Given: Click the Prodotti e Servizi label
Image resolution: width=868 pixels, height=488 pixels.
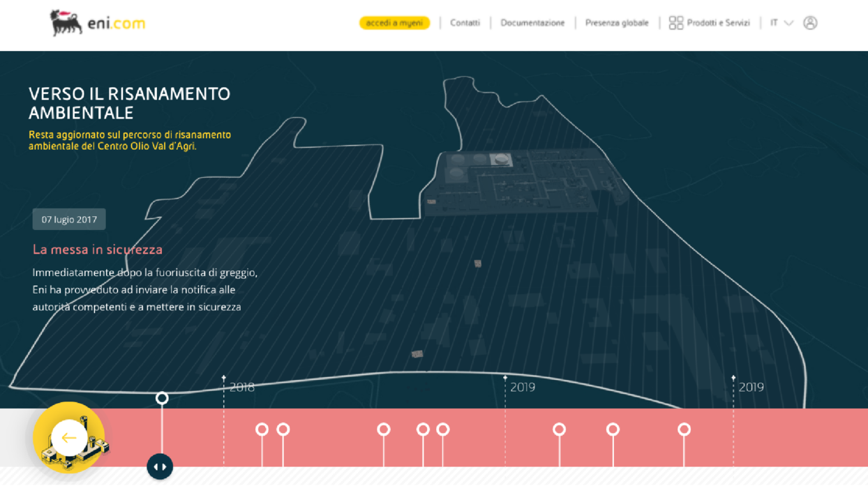Looking at the screenshot, I should 718,23.
